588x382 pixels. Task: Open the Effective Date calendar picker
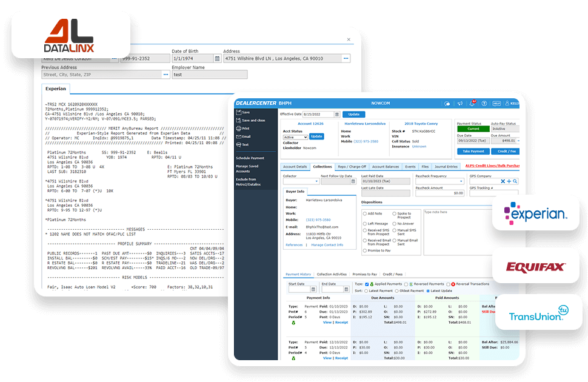click(337, 115)
